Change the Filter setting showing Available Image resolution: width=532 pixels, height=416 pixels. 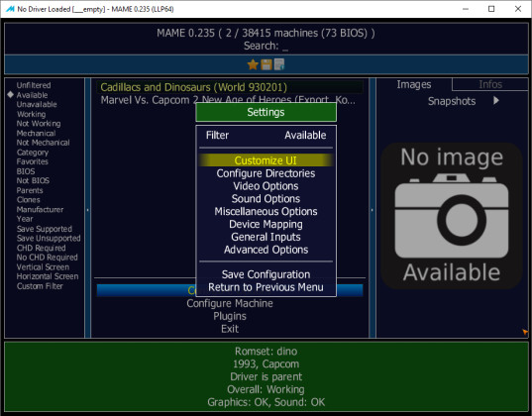[266, 136]
